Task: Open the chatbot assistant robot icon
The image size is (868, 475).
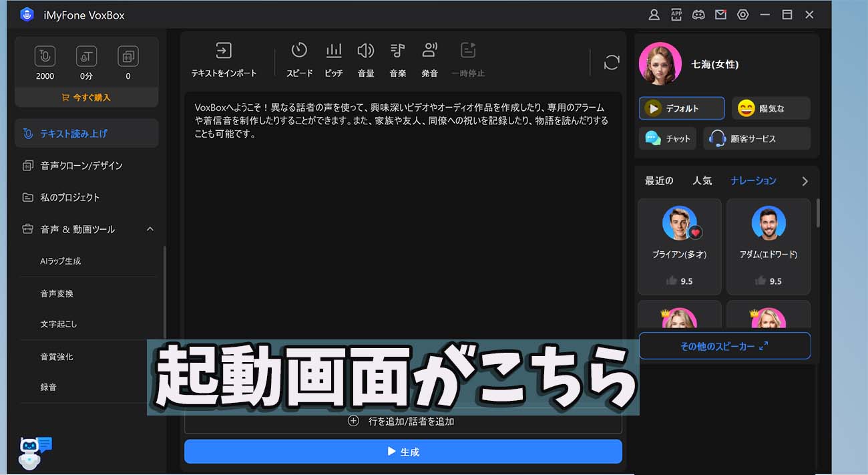Action: pyautogui.click(x=33, y=454)
